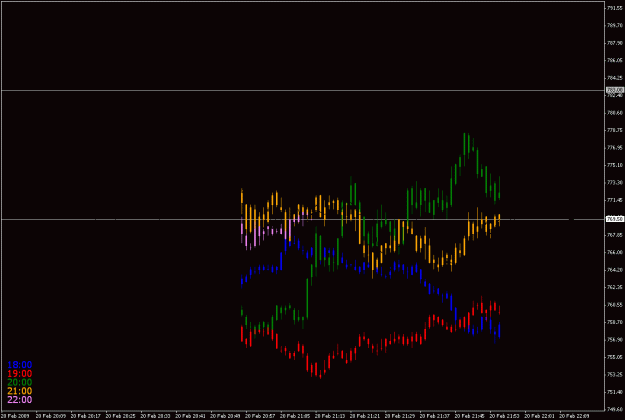
Task: Click the 766.00 price axis label
Action: click(x=615, y=252)
